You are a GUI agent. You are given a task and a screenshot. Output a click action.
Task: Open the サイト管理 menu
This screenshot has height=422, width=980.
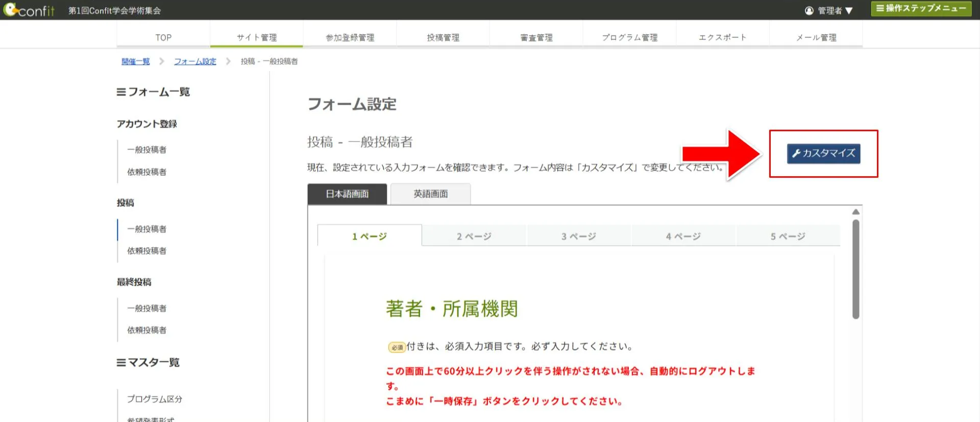click(x=256, y=37)
